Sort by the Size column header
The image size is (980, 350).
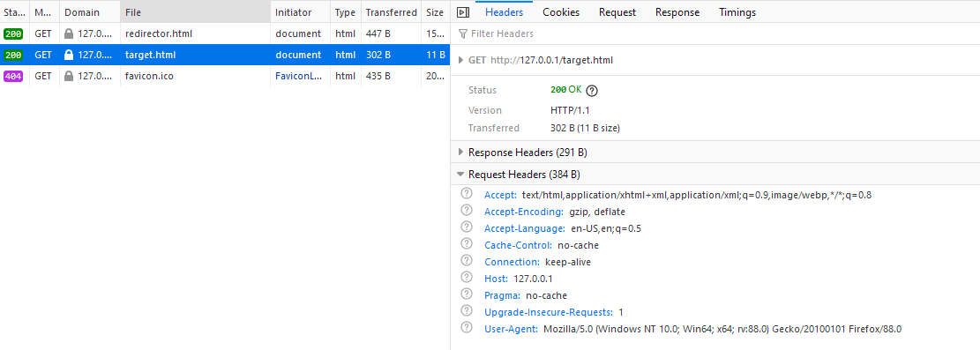click(x=435, y=11)
